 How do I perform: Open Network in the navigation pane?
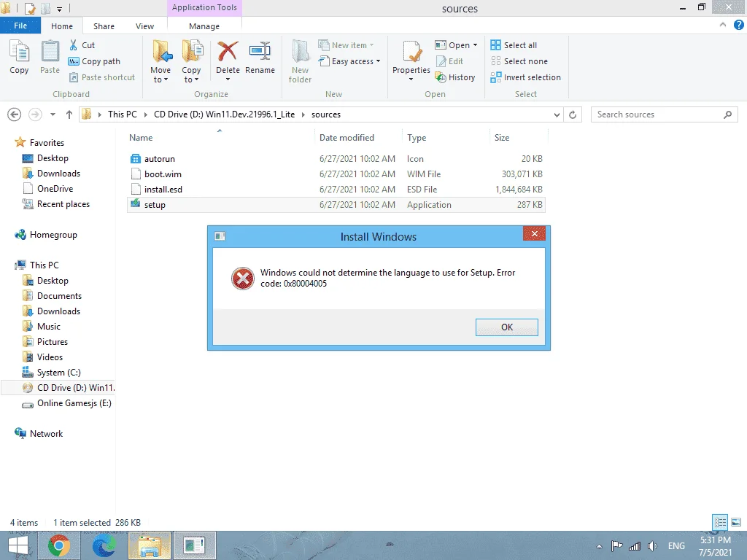(x=39, y=433)
